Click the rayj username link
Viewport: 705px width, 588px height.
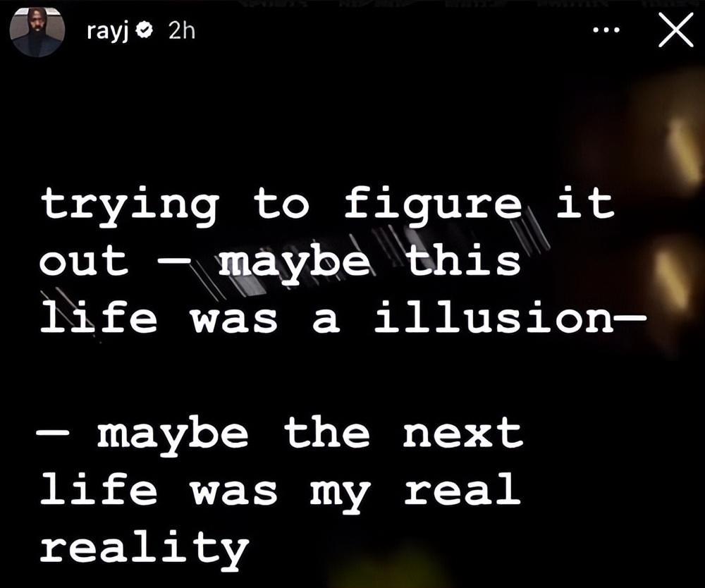click(107, 31)
